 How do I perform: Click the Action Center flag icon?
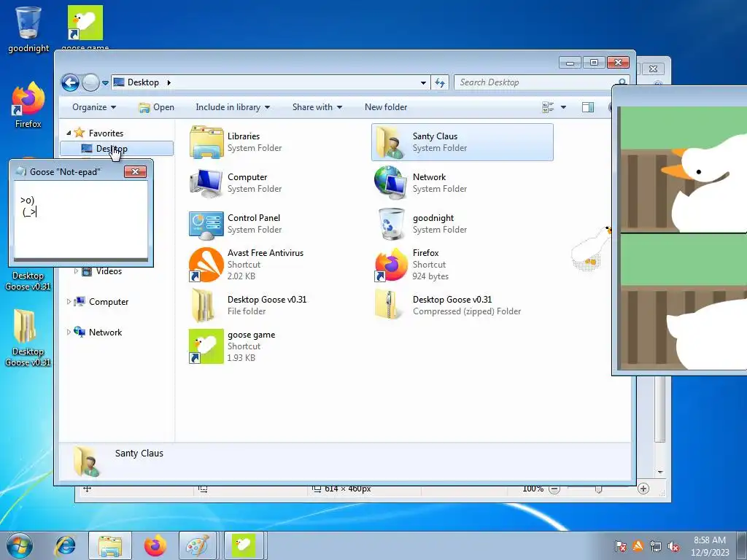[620, 546]
